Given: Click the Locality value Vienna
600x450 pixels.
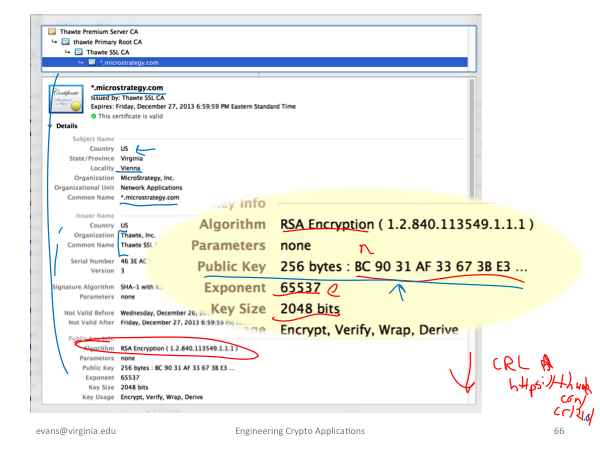Looking at the screenshot, I should [x=130, y=168].
